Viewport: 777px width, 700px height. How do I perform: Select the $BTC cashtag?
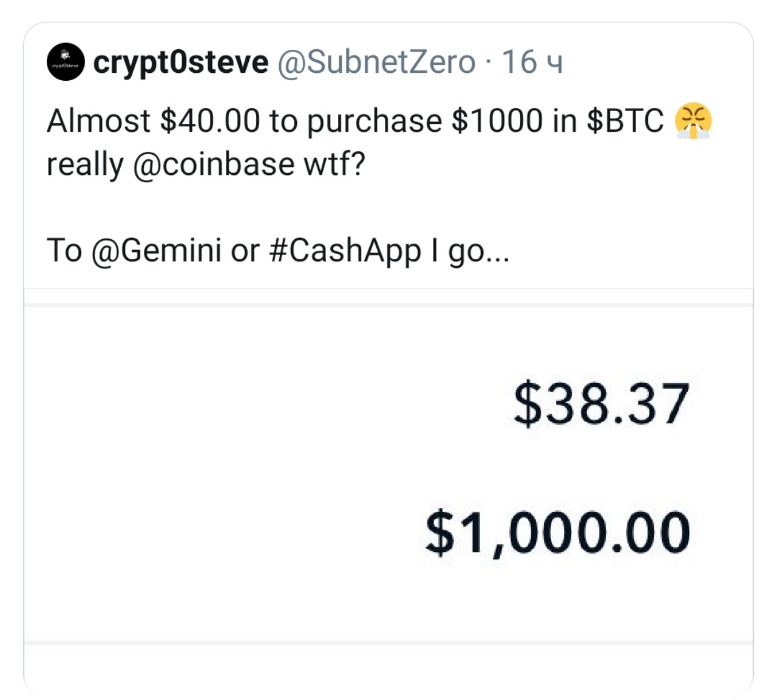(x=625, y=121)
